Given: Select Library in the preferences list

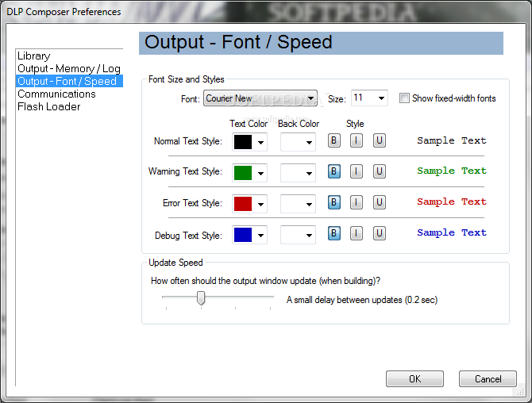Looking at the screenshot, I should (x=70, y=56).
